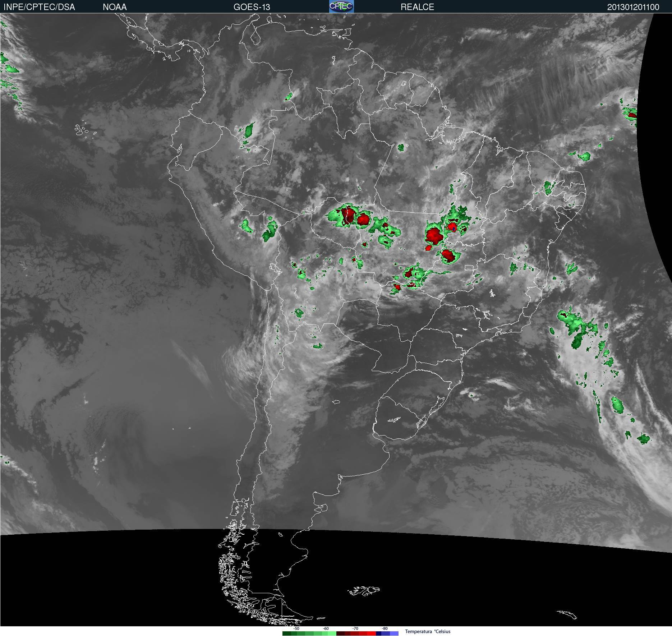Click the NOAA label in the header
672x636 pixels.
point(115,7)
